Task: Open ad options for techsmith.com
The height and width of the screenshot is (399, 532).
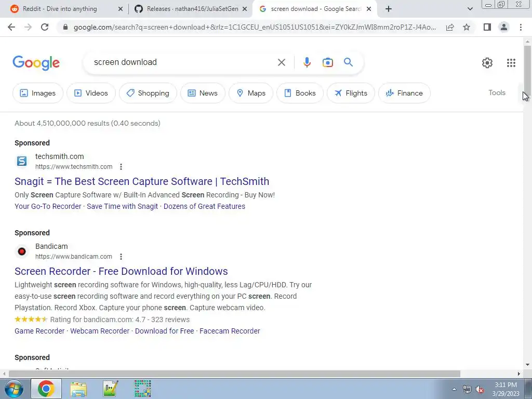Action: (x=121, y=167)
